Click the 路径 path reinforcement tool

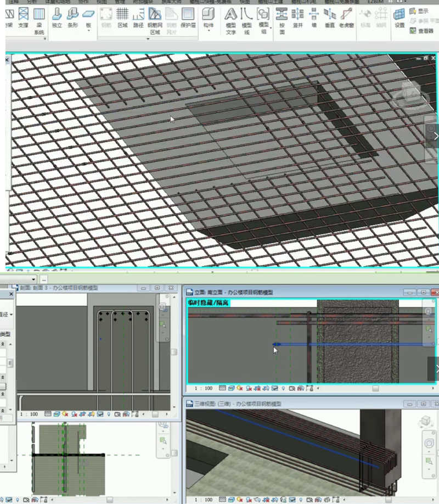coord(140,21)
